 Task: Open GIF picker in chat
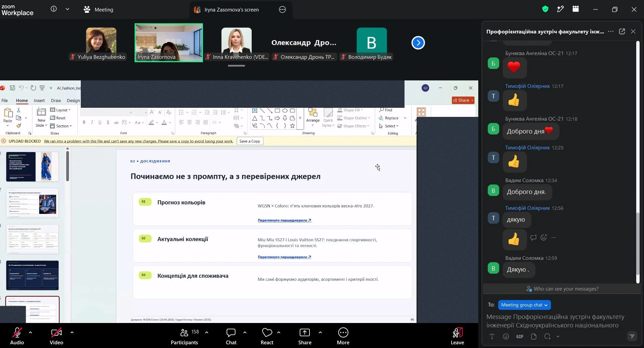coord(520,337)
